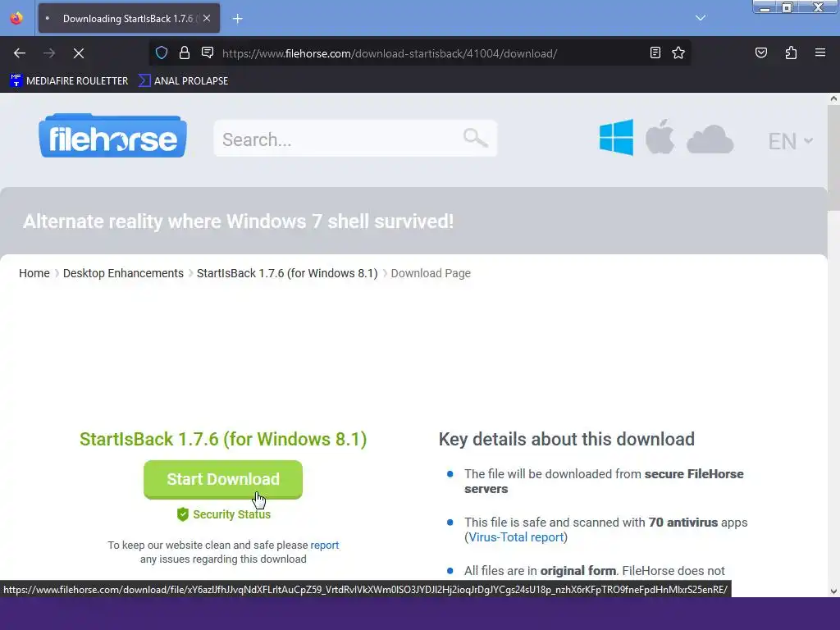Click the search magnifier icon

tap(475, 138)
